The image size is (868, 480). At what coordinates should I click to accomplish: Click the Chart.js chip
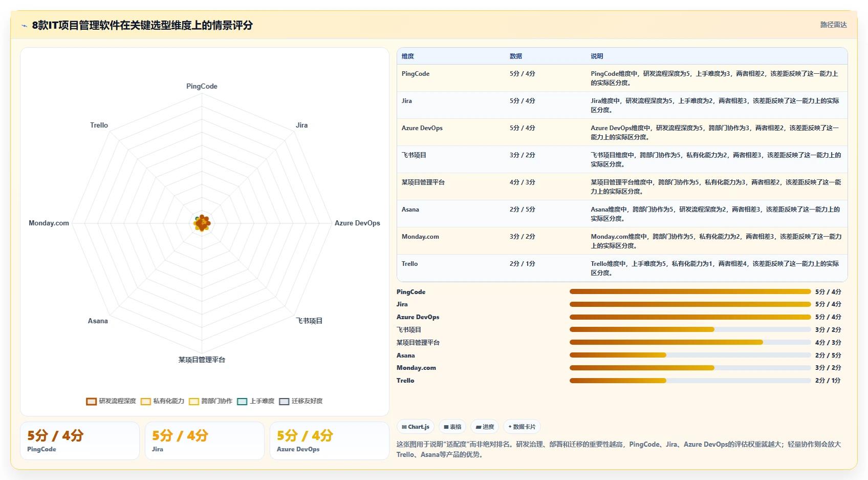point(416,427)
